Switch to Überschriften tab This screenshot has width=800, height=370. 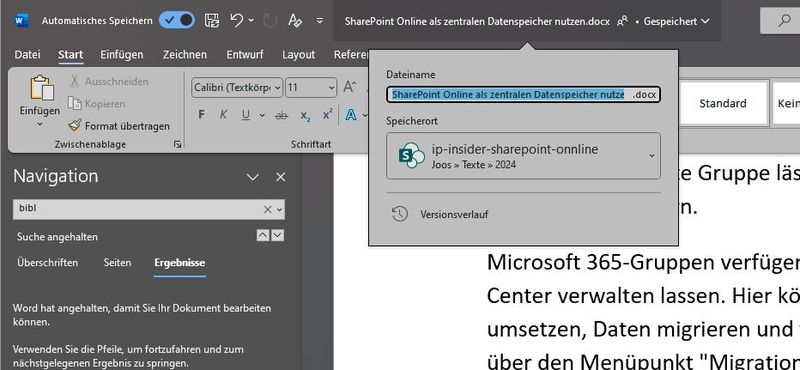pyautogui.click(x=47, y=263)
